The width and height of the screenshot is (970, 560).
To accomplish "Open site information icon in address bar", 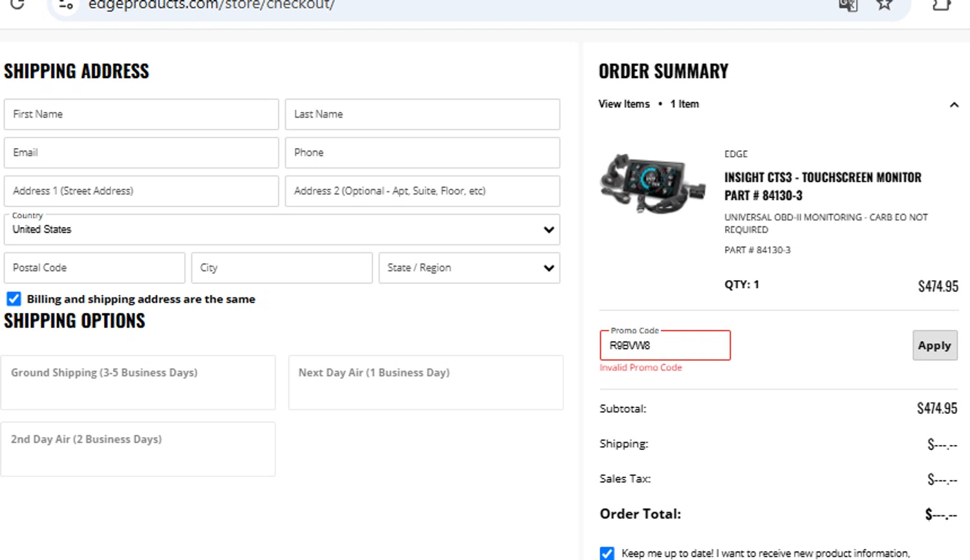I will point(65,5).
